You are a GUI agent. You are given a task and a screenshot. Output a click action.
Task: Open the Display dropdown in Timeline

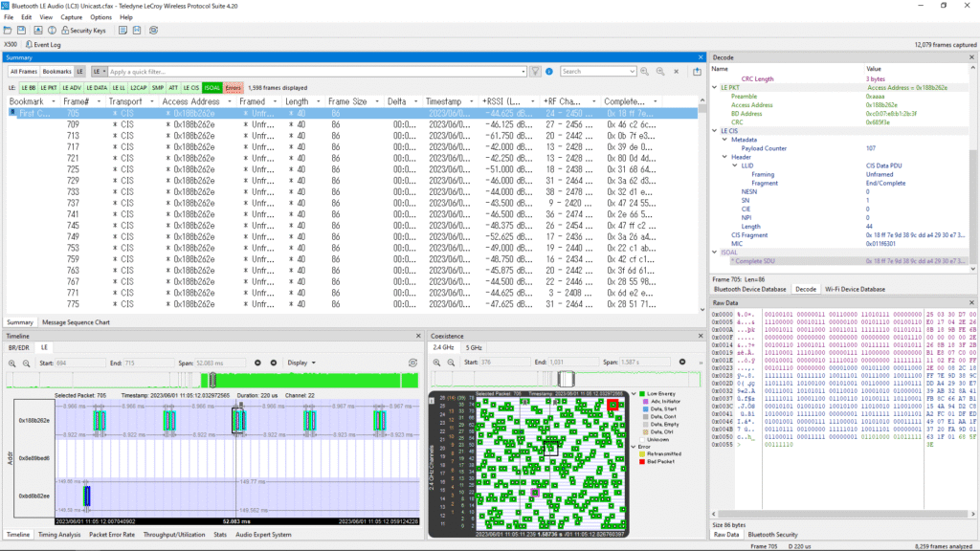tap(302, 364)
